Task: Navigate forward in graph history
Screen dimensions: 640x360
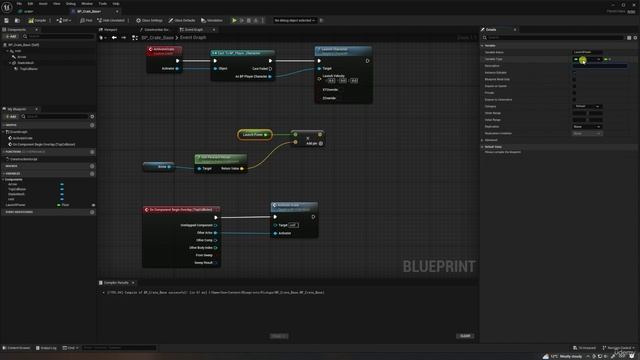Action: 124,38
